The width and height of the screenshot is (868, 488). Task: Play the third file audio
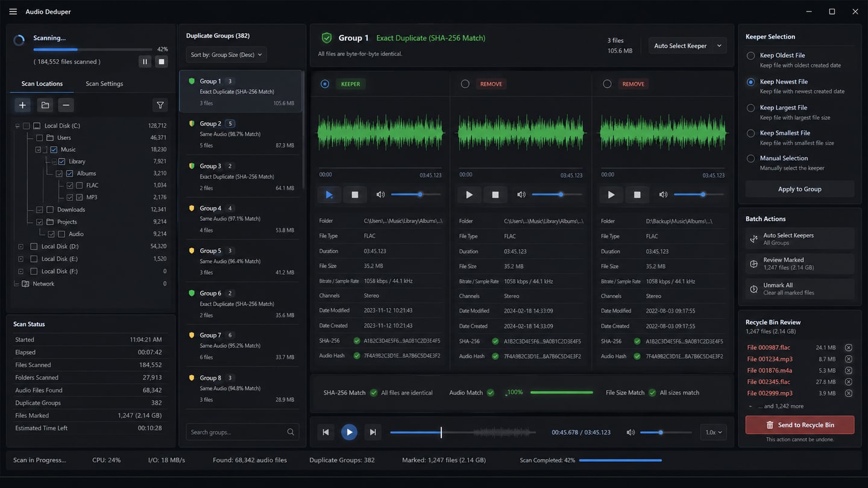point(611,195)
